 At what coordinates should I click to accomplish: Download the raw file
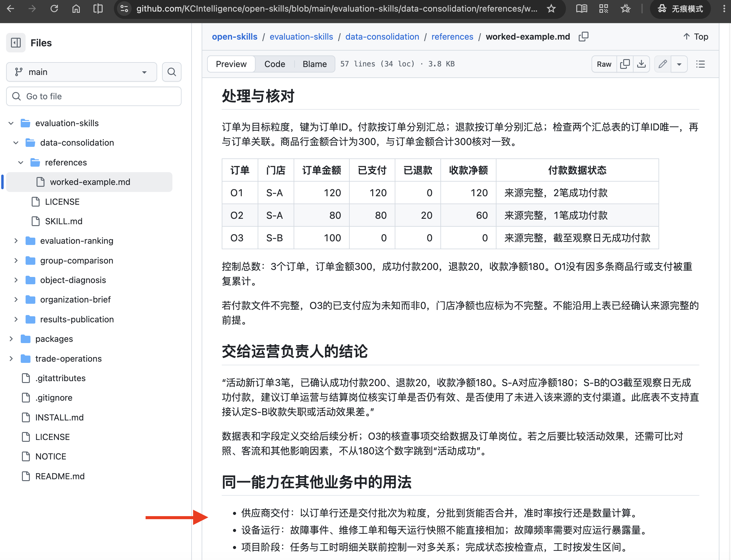pyautogui.click(x=641, y=64)
